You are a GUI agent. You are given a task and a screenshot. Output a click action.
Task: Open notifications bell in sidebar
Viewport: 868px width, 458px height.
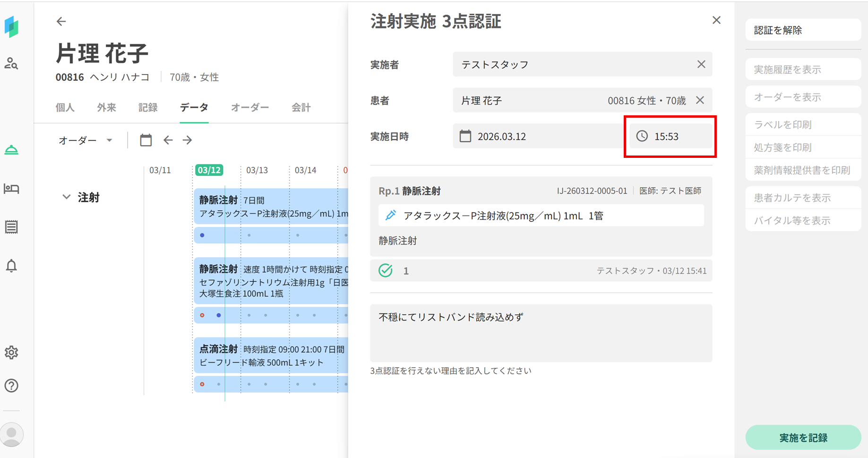(11, 266)
